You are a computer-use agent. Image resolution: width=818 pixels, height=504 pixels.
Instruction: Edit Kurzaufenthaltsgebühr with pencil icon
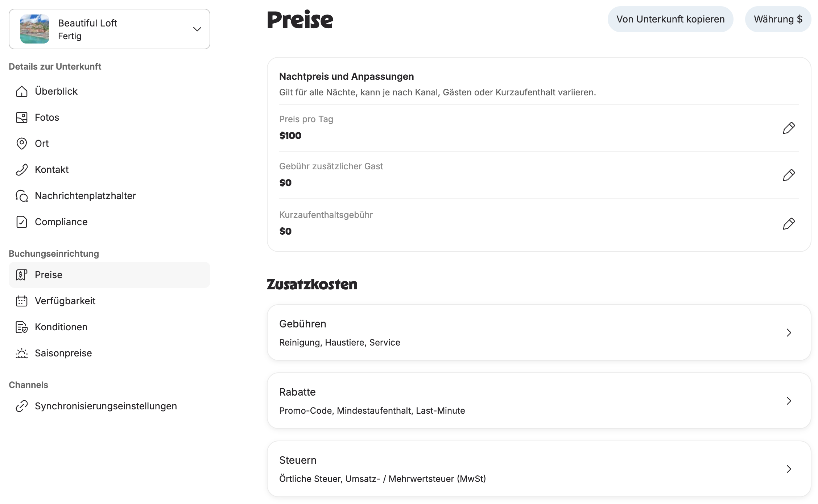click(789, 224)
